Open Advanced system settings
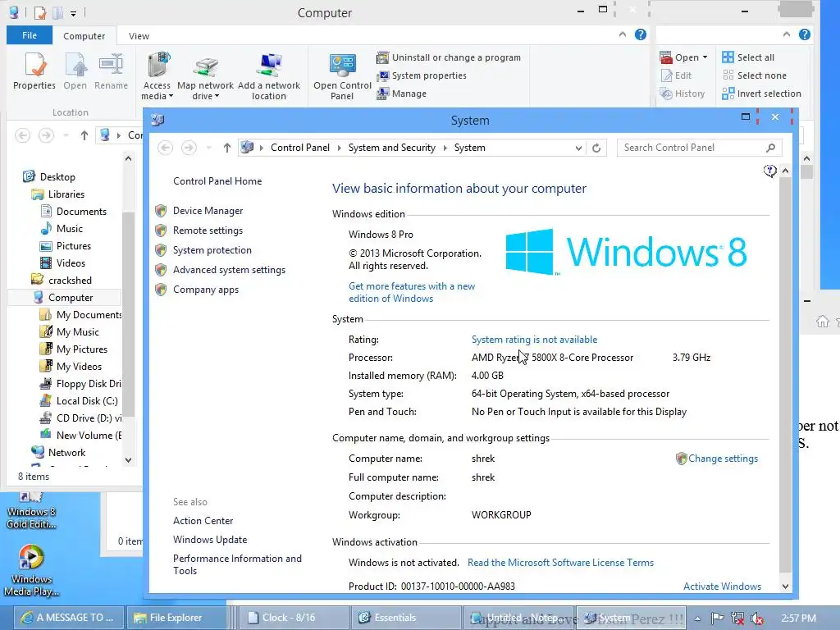 [x=230, y=270]
